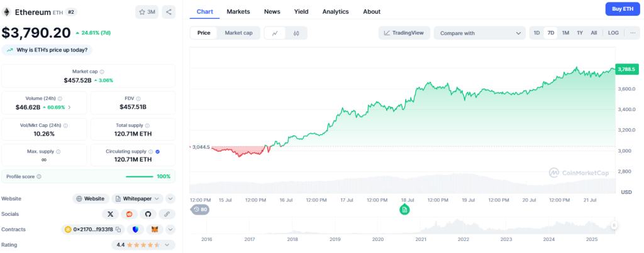Open the share options icon
Screen dimensions: 644x253
(169, 12)
